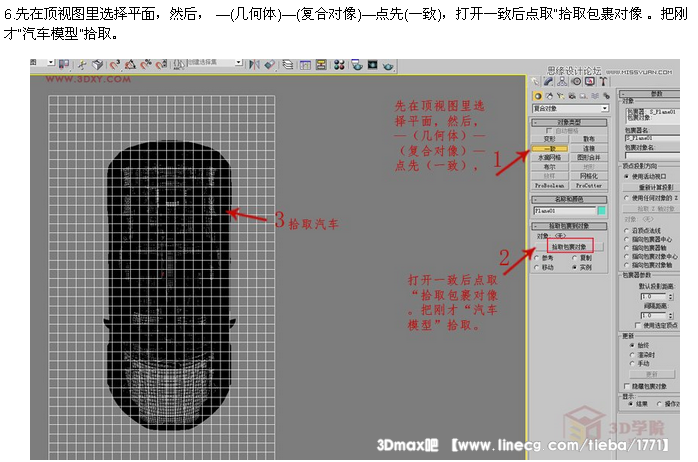
Task: Click the 图形合并 button
Action: (x=589, y=158)
